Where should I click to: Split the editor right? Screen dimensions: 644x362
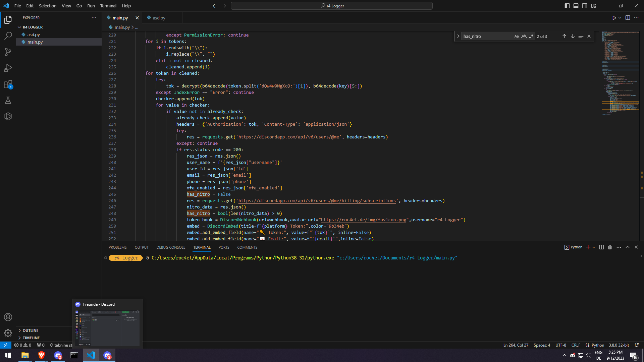point(628,18)
